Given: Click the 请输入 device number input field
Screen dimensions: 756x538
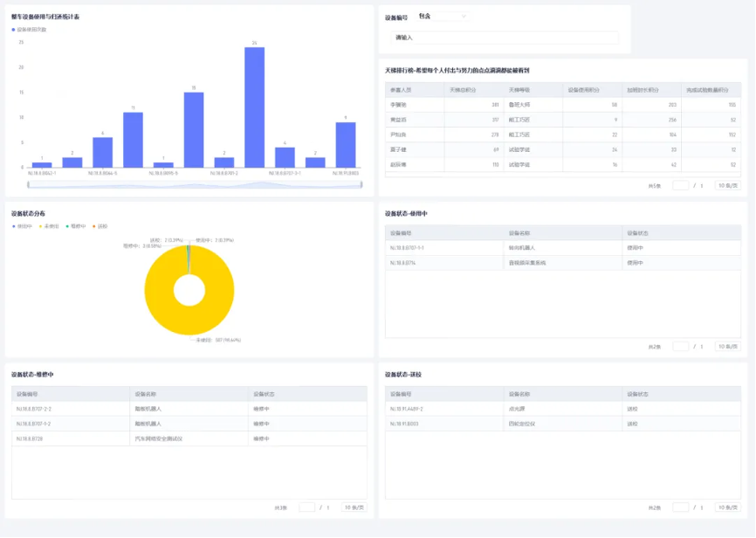Looking at the screenshot, I should pos(505,38).
